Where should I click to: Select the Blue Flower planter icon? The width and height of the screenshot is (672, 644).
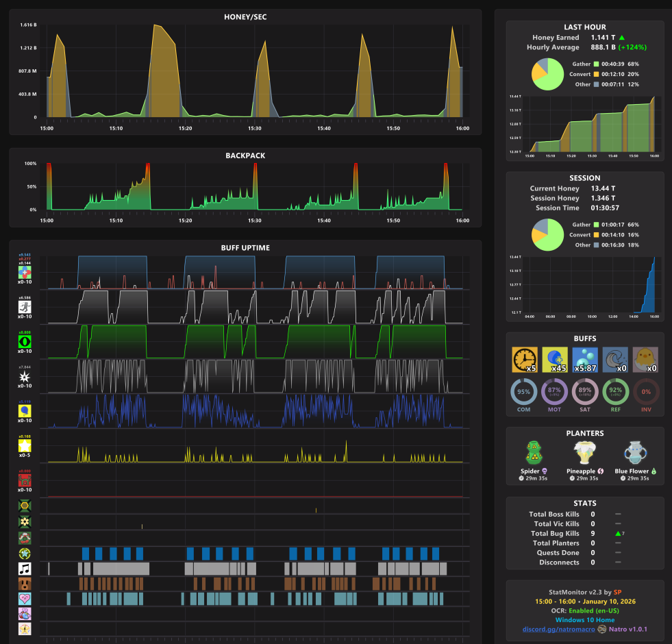click(x=635, y=454)
